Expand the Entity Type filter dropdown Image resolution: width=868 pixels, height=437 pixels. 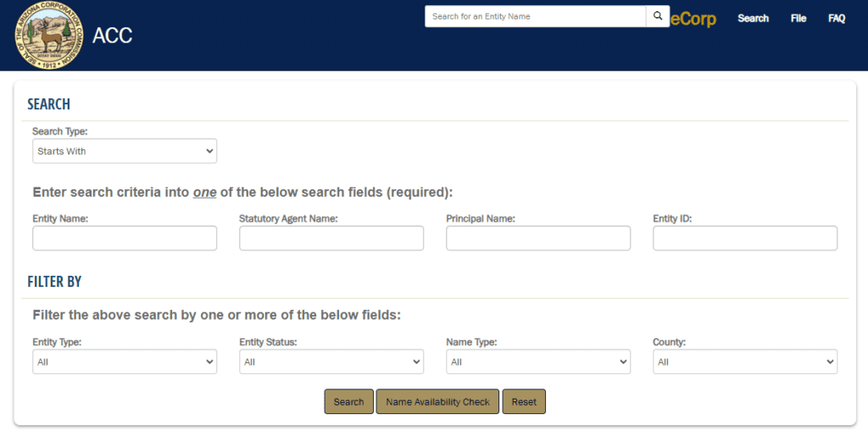125,362
